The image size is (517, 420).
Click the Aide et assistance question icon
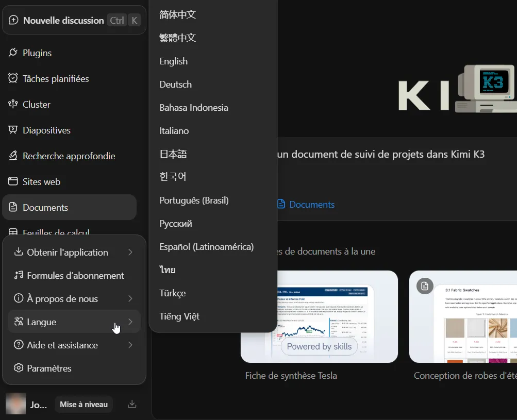19,345
